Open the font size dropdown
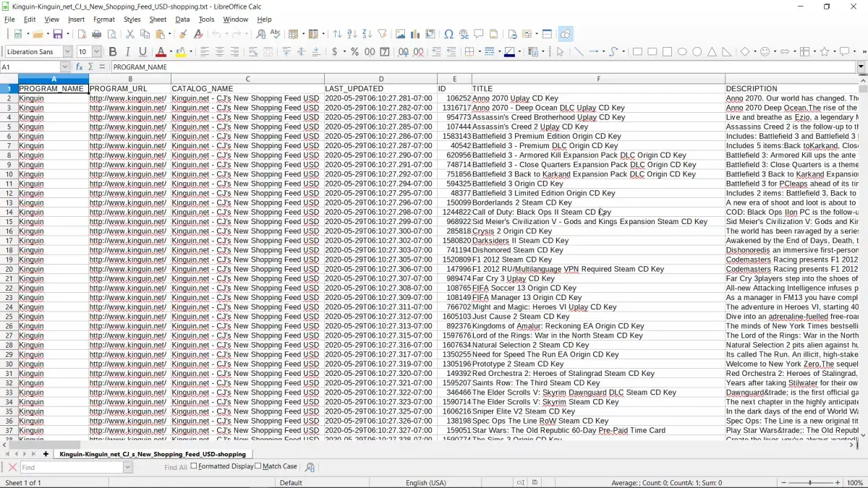This screenshot has height=488, width=868. [x=97, y=52]
